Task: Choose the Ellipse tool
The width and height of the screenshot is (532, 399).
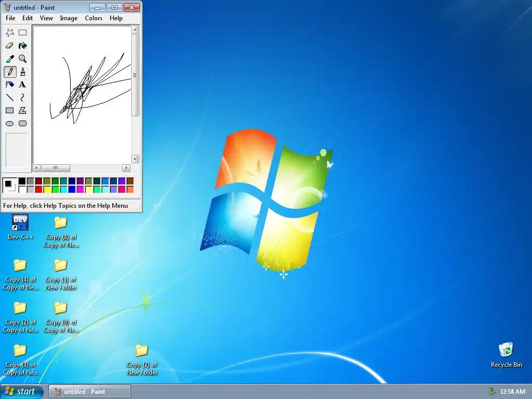Action: [x=9, y=124]
